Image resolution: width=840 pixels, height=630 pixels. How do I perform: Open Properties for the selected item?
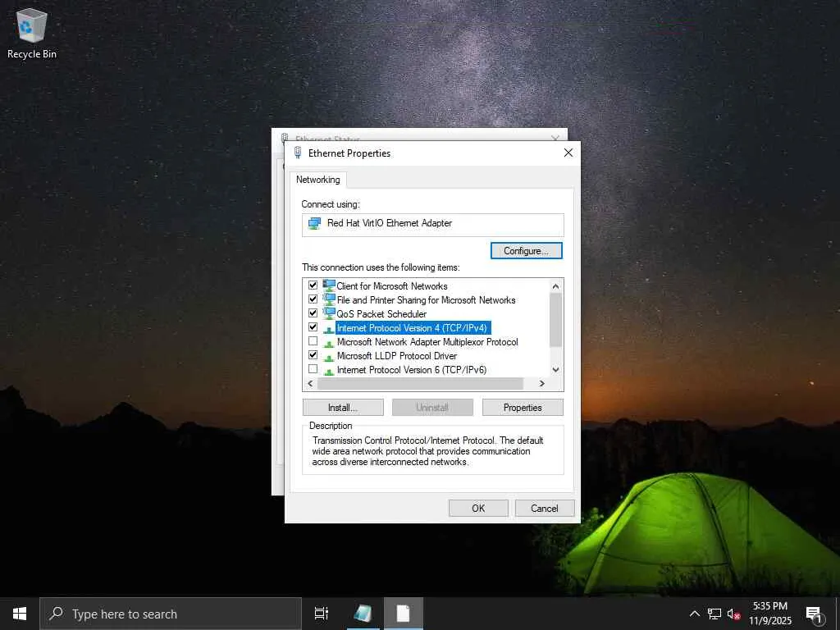(x=523, y=408)
